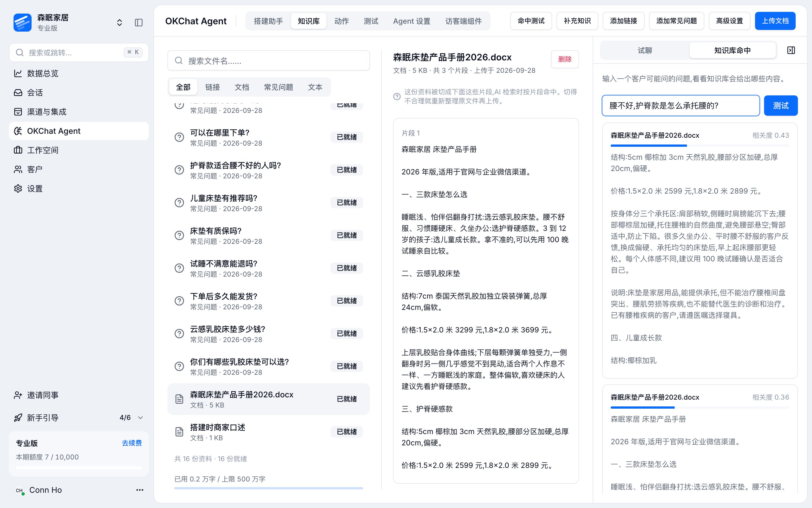
Task: Click the blue 测试 run button
Action: click(780, 106)
